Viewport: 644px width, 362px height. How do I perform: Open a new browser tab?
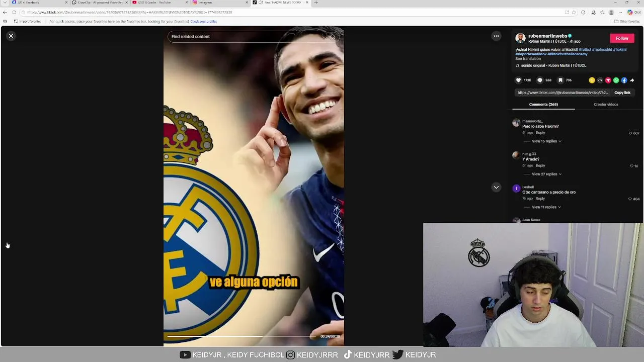pos(316,3)
